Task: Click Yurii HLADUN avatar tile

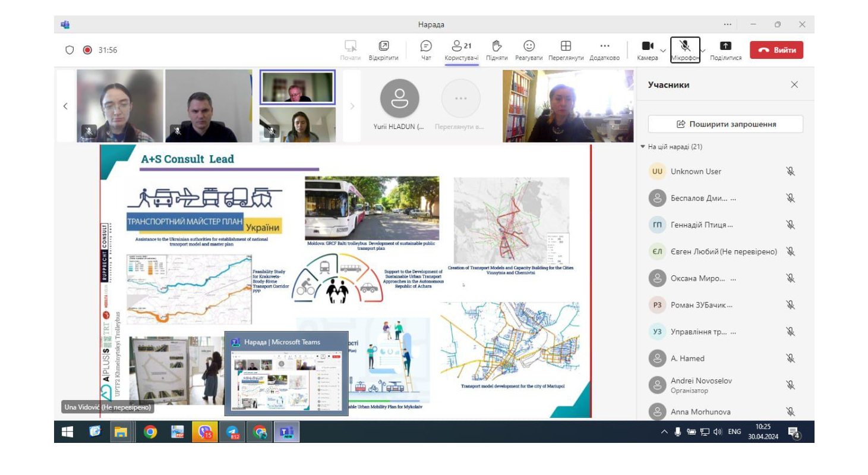Action: click(x=399, y=99)
